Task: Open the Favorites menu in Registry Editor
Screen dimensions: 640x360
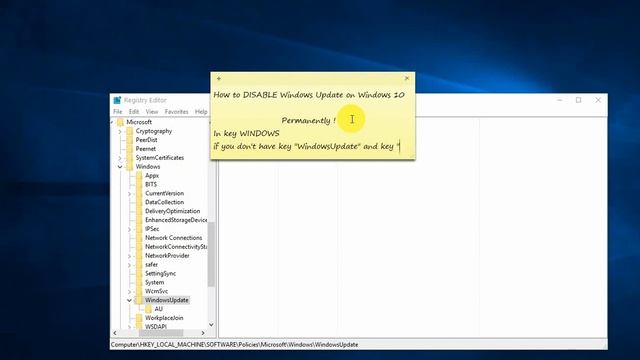Action: click(x=176, y=111)
